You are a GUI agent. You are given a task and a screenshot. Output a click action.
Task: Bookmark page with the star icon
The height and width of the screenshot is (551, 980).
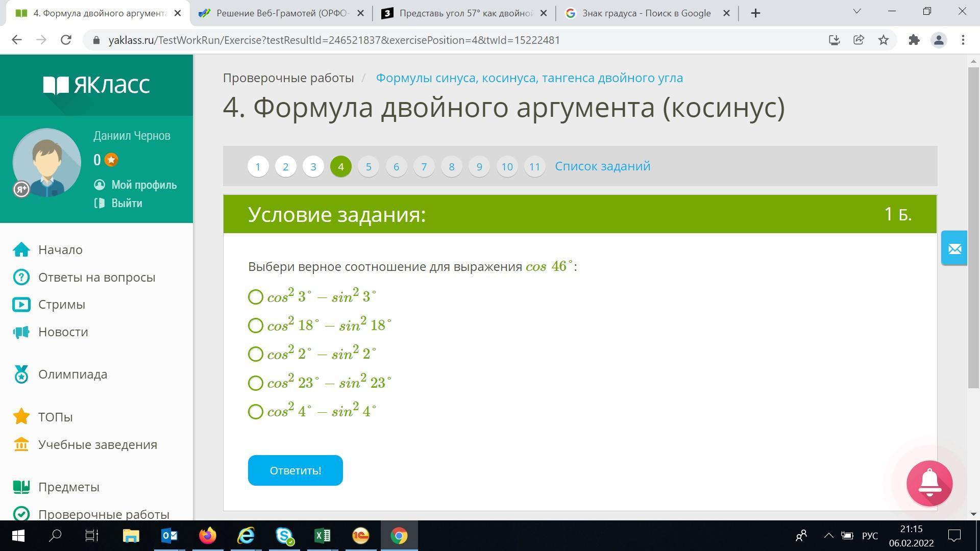(884, 40)
